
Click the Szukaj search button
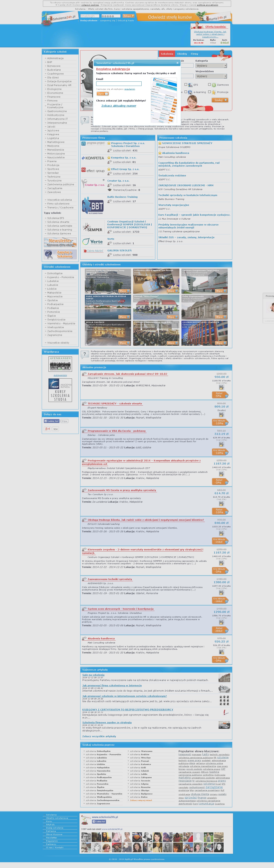(x=220, y=100)
